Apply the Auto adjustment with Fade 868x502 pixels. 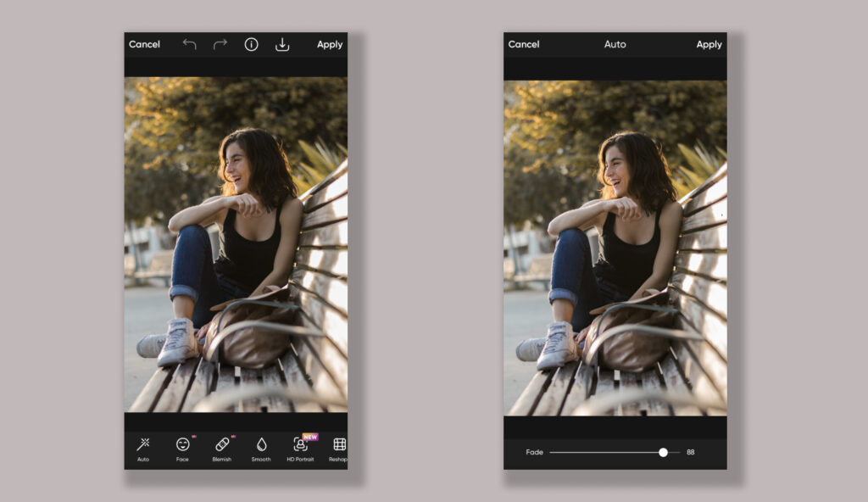[x=709, y=44]
